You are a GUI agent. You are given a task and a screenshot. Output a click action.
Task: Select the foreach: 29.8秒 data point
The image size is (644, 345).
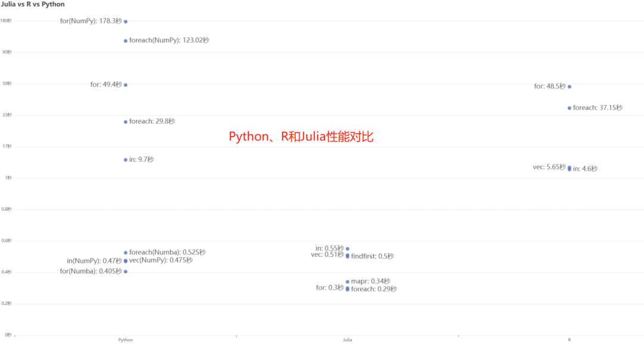coord(125,121)
